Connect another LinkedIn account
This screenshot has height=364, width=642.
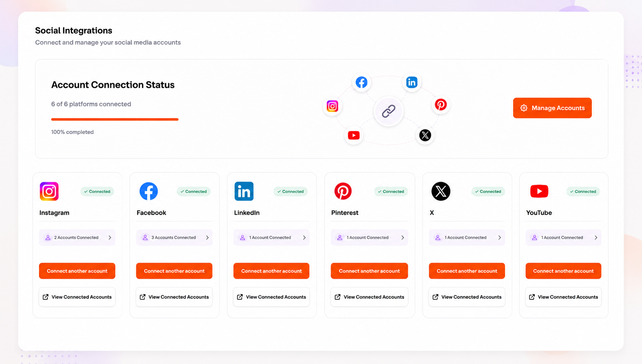[271, 271]
